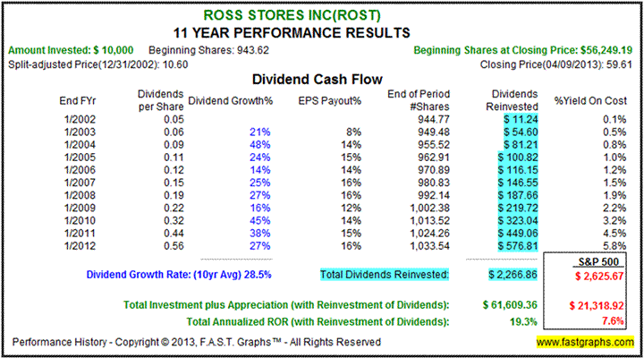Image resolution: width=644 pixels, height=358 pixels.
Task: Select the 1/2005 fiscal year row label
Action: 80,158
